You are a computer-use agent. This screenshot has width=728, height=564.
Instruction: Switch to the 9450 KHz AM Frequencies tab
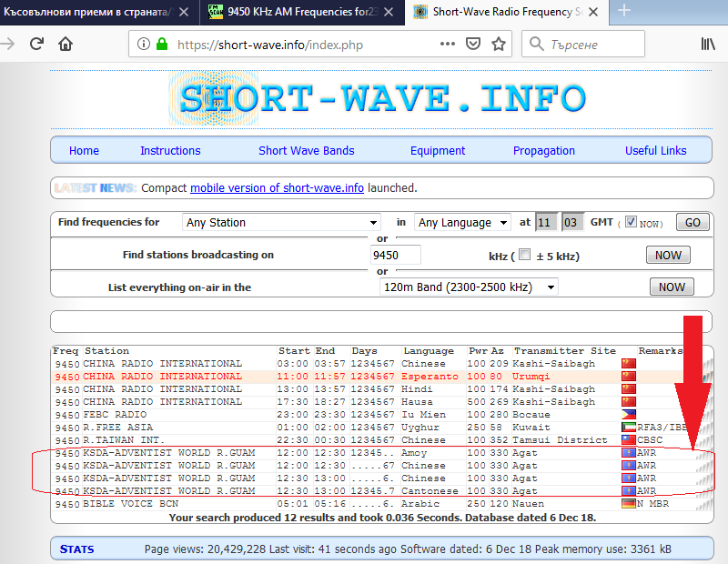pos(302,12)
